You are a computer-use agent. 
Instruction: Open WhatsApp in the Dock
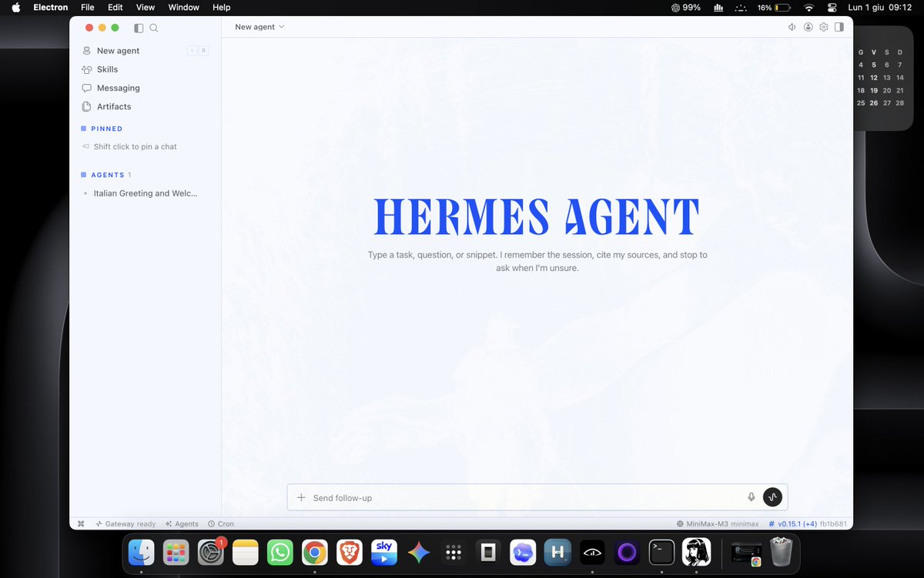[x=280, y=552]
